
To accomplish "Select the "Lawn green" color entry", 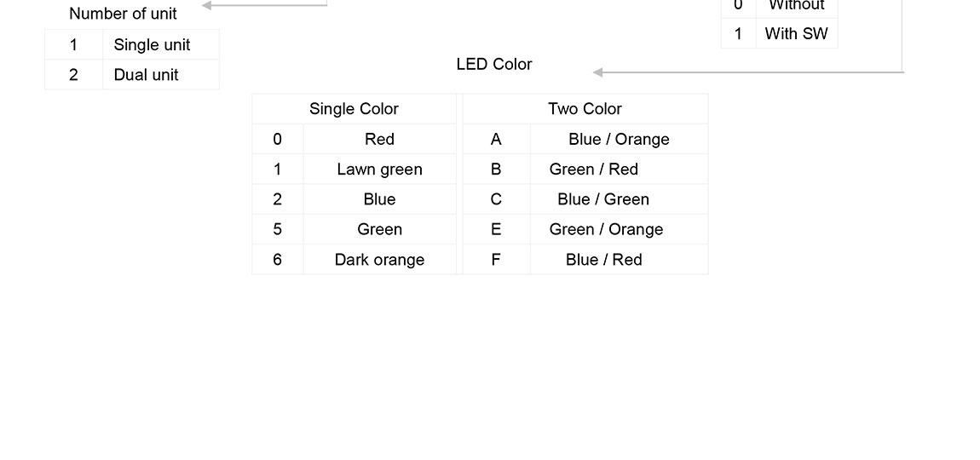I will pyautogui.click(x=379, y=169).
